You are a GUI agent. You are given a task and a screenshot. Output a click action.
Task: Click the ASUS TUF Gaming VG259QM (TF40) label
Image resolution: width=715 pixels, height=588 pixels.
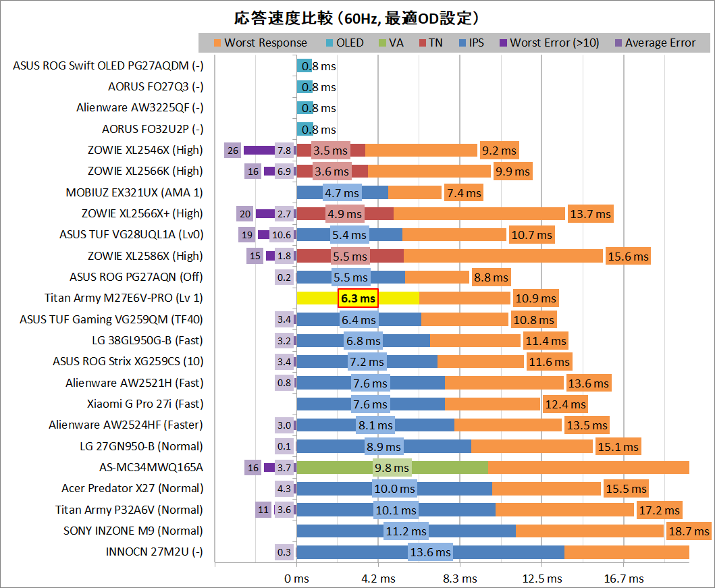pos(111,319)
